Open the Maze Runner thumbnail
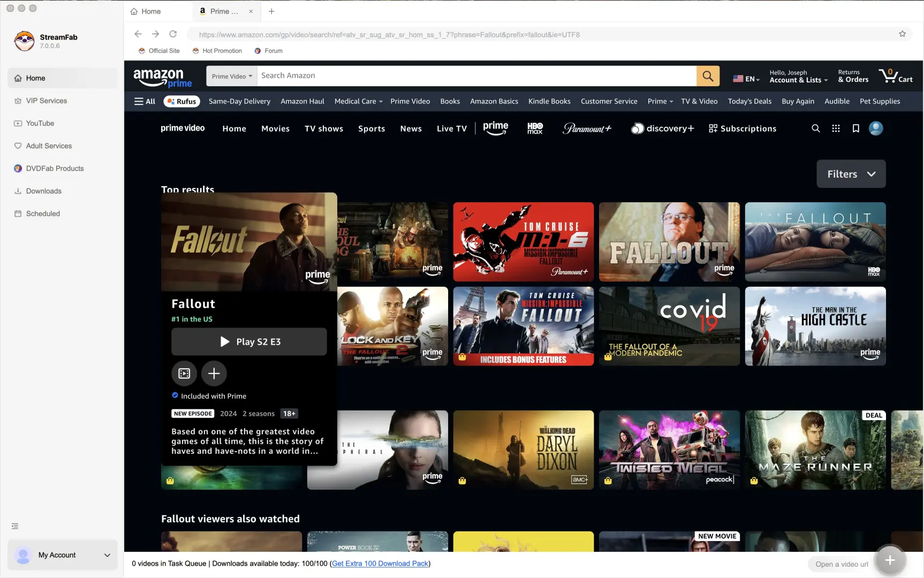Image resolution: width=924 pixels, height=578 pixels. [x=815, y=450]
